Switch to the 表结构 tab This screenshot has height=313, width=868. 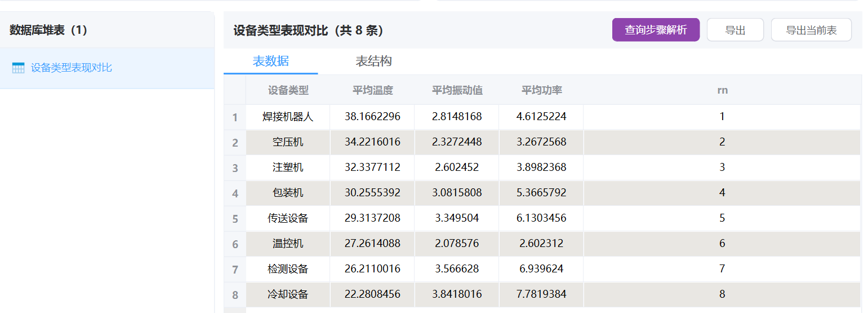[x=373, y=61]
